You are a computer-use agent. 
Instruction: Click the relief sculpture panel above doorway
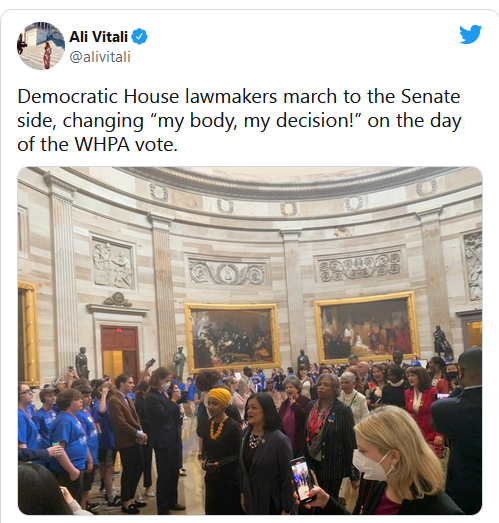(x=113, y=263)
